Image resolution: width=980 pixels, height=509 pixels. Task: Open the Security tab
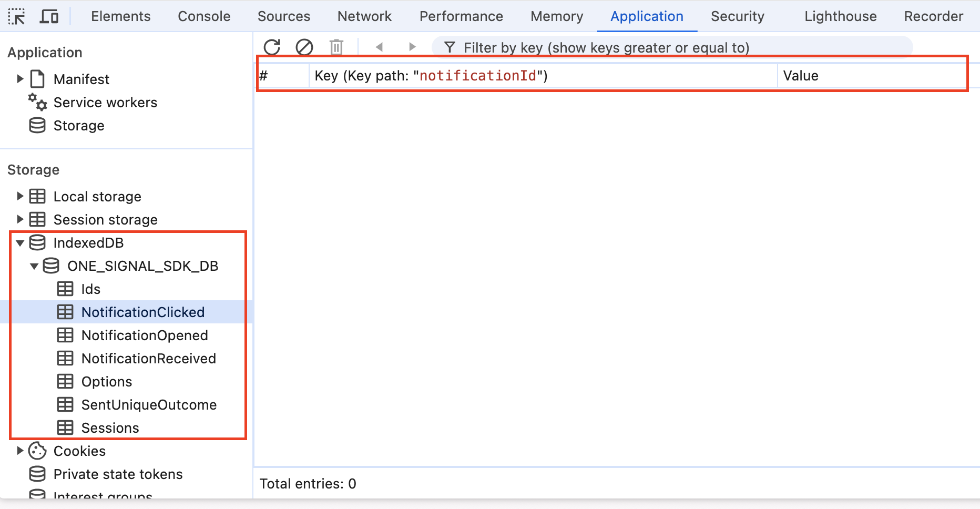(x=738, y=16)
